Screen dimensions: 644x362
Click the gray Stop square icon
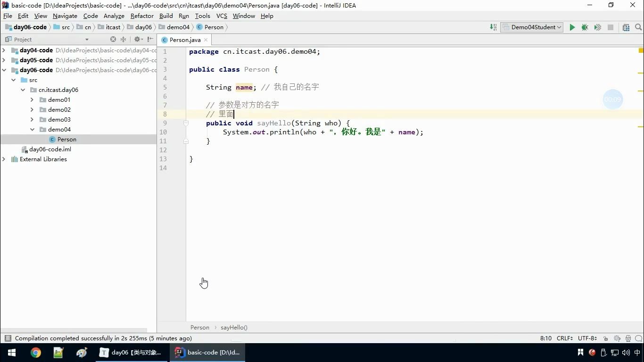pyautogui.click(x=611, y=27)
